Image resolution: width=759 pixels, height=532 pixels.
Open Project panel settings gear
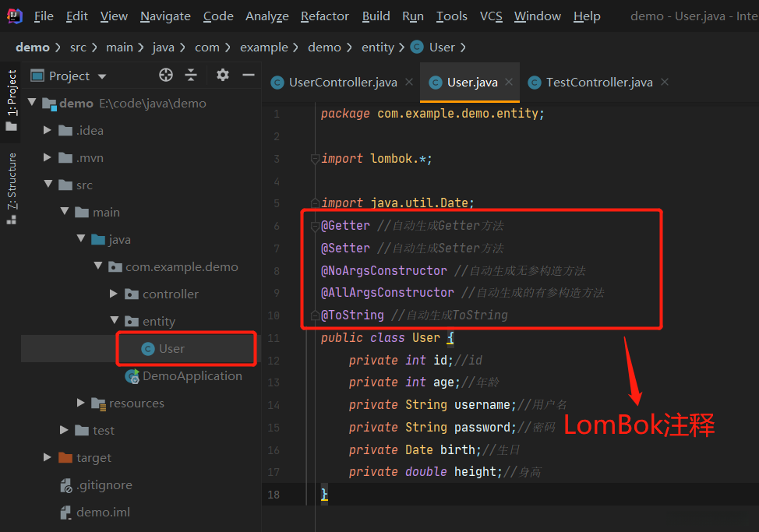point(223,75)
